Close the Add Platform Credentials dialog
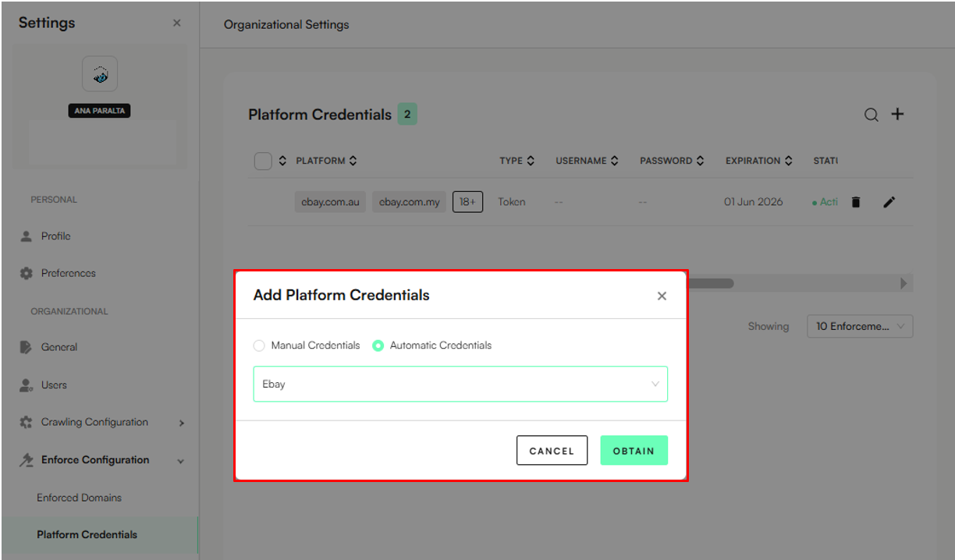This screenshot has height=560, width=955. click(x=662, y=296)
